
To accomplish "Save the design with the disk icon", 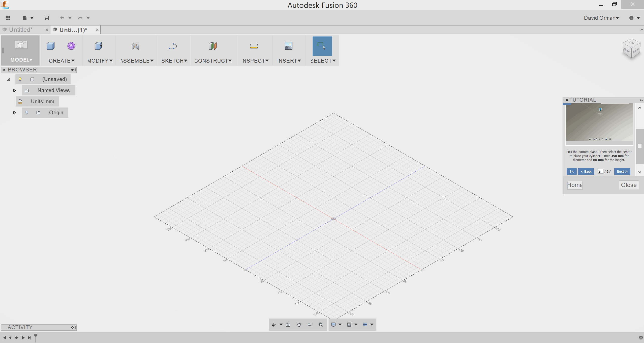I will (47, 18).
